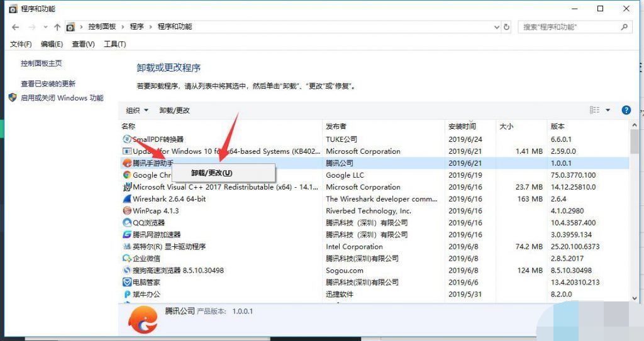Click the refresh icon beside address bar

point(507,27)
